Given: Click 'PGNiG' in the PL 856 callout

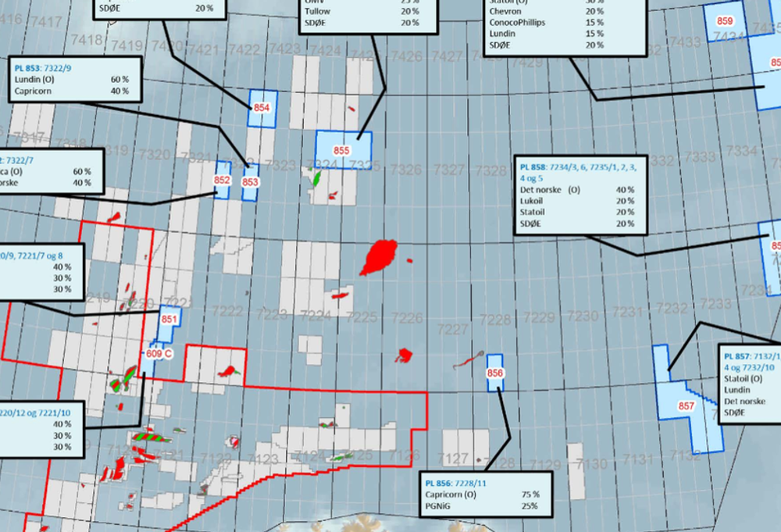Looking at the screenshot, I should click(x=438, y=506).
